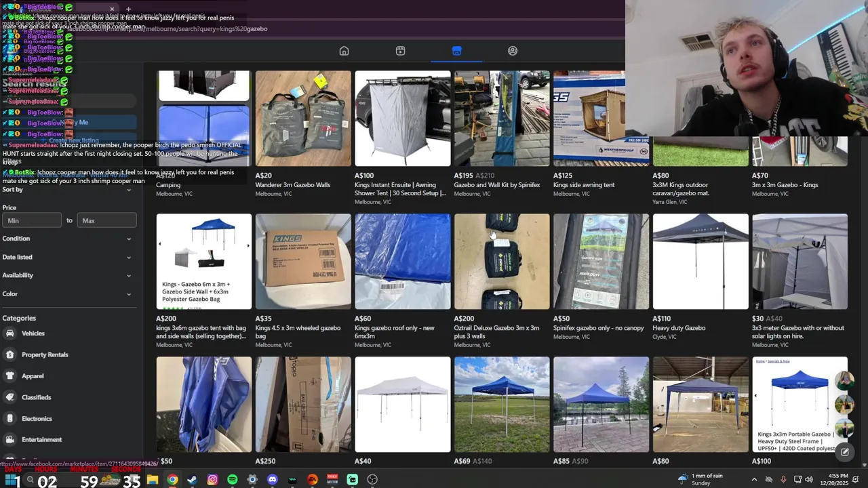The height and width of the screenshot is (488, 868).
Task: Open Instagram from the taskbar
Action: click(x=212, y=480)
